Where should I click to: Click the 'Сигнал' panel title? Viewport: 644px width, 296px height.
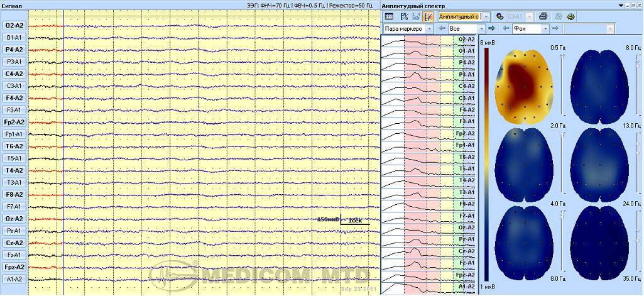(13, 5)
